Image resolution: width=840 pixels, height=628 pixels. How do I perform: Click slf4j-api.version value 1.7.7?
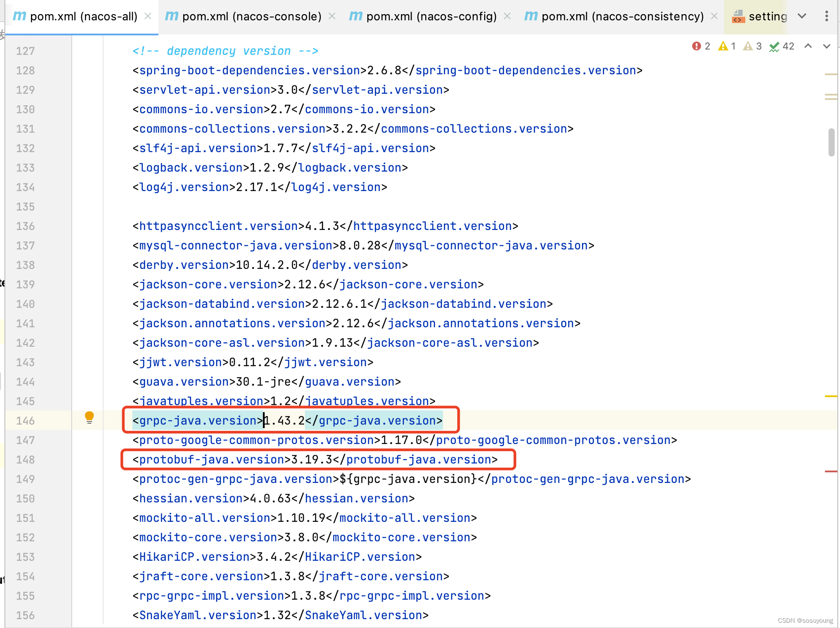(281, 148)
